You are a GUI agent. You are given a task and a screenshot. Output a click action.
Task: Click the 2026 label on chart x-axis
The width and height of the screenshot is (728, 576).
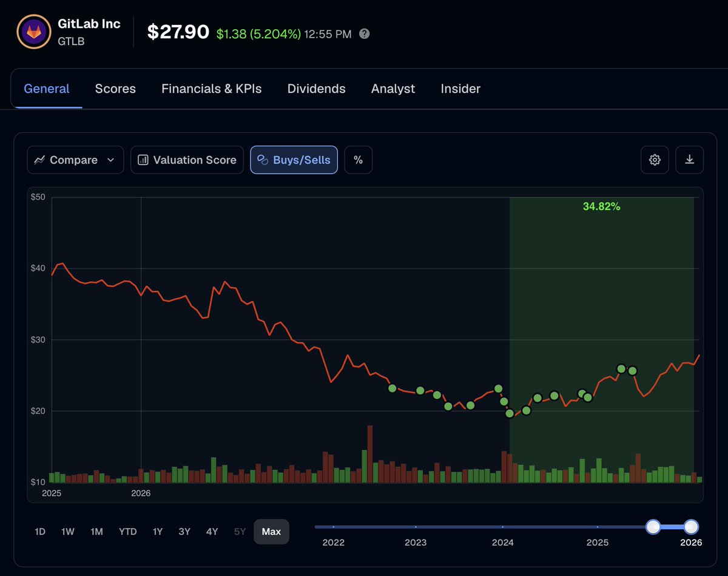tap(141, 493)
